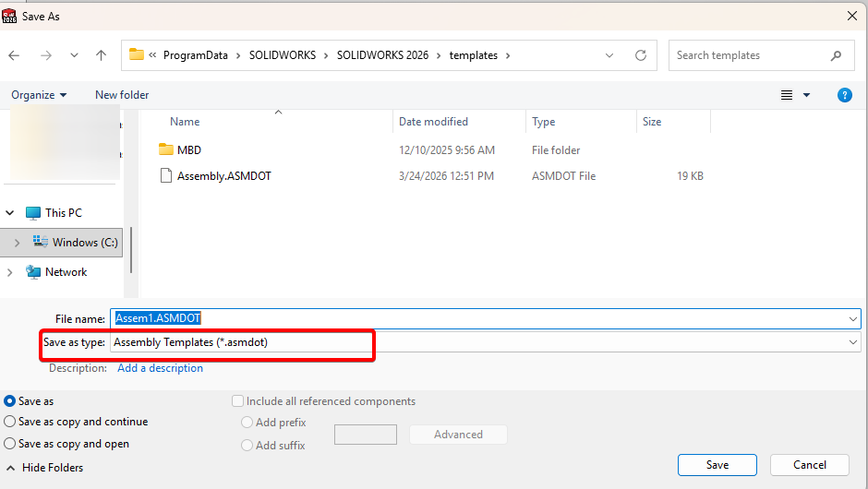The image size is (868, 489).
Task: Open the view options dropdown arrow
Action: click(x=806, y=95)
